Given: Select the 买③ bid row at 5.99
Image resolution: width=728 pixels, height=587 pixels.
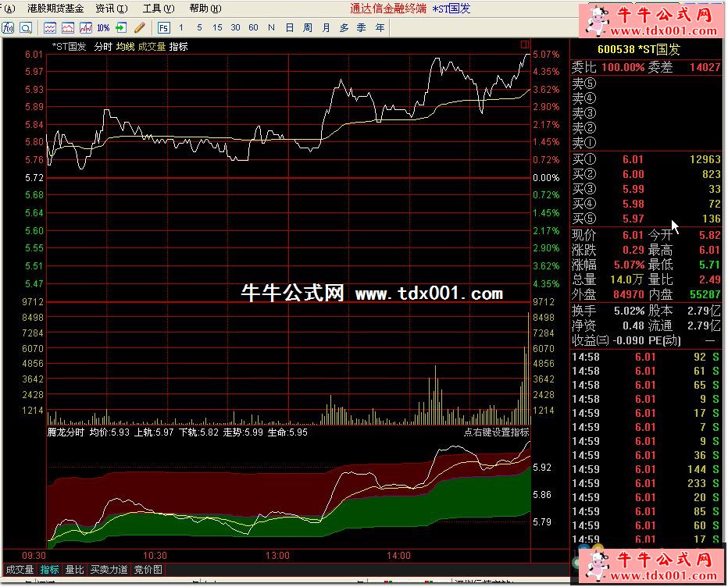Looking at the screenshot, I should coord(646,190).
